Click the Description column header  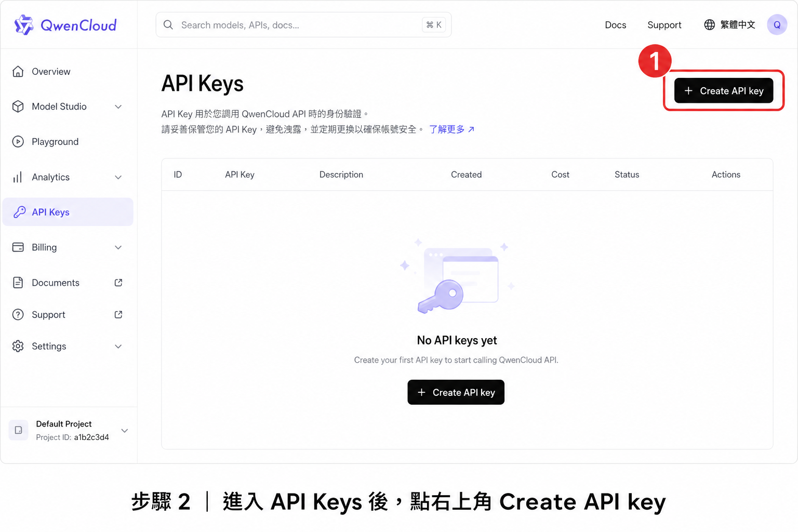(341, 175)
